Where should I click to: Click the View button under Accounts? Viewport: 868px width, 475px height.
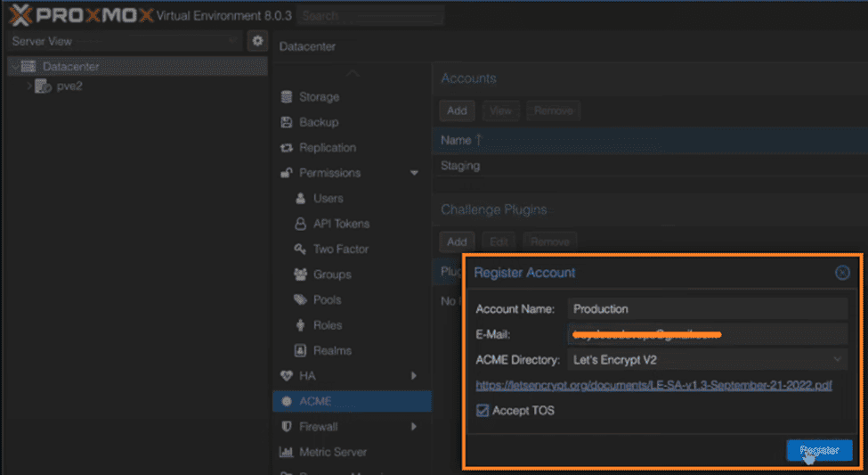point(500,111)
